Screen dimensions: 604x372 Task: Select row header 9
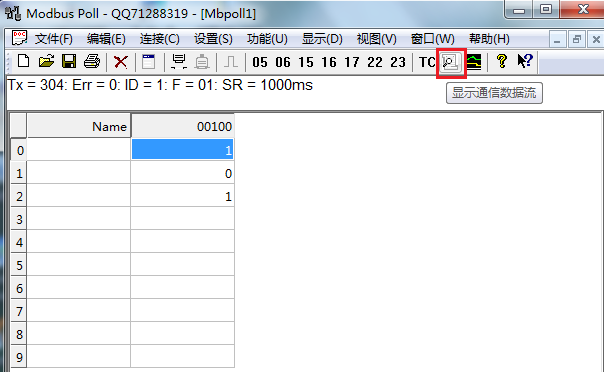click(18, 357)
